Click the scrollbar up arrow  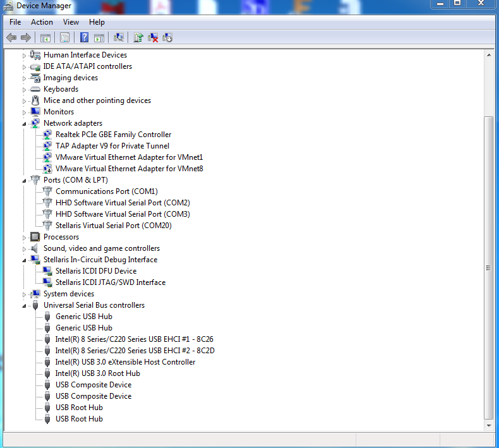pyautogui.click(x=489, y=56)
